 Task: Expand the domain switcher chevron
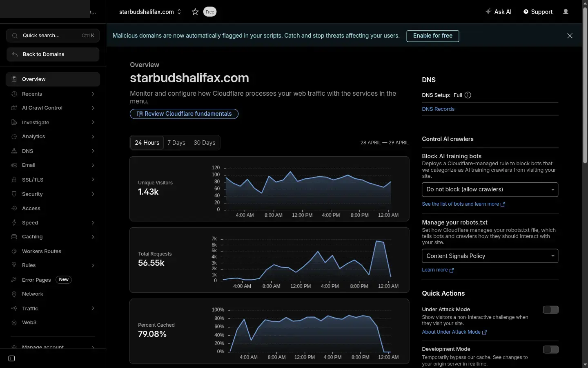179,12
